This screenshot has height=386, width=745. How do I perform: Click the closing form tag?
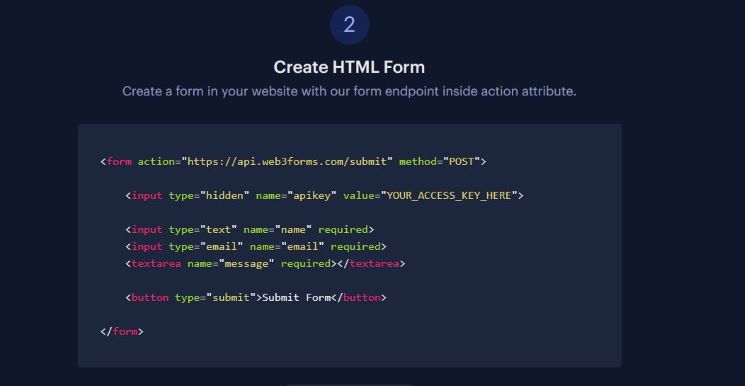[122, 331]
